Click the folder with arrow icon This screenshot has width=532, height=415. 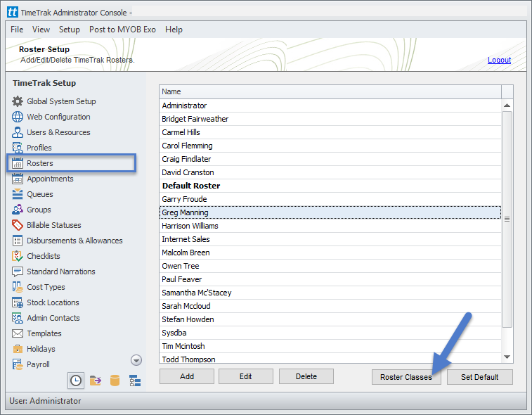(96, 381)
